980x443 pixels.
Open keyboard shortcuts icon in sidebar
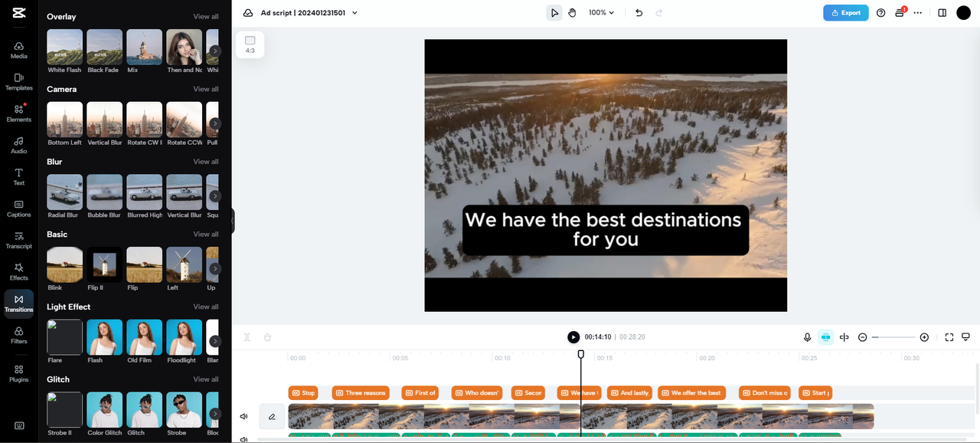tap(19, 425)
